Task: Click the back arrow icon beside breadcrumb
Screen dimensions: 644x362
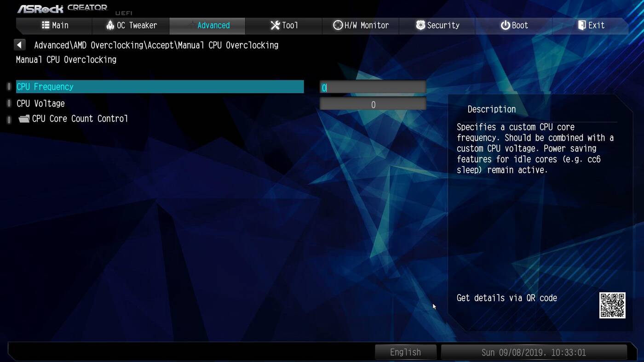Action: [x=19, y=45]
